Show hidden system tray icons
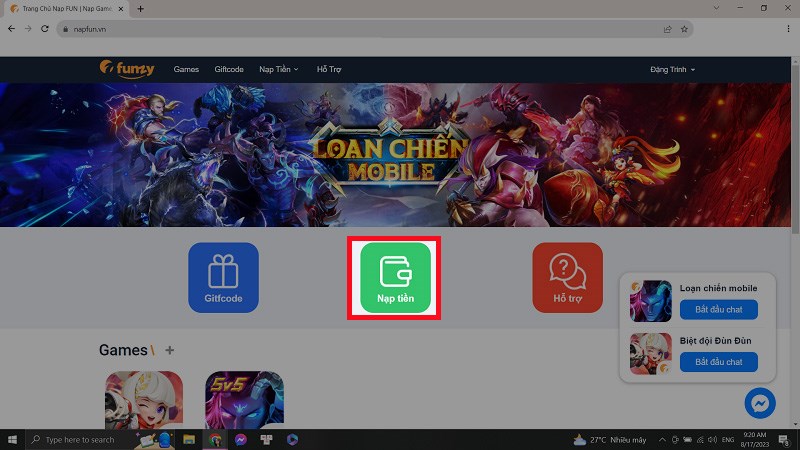The height and width of the screenshot is (450, 800). pyautogui.click(x=662, y=439)
